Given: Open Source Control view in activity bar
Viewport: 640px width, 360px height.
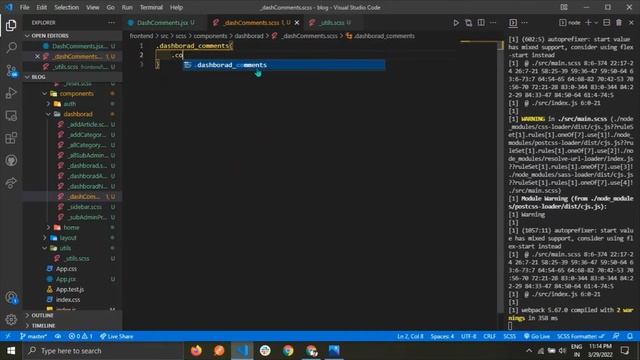Looking at the screenshot, I should pyautogui.click(x=11, y=71).
